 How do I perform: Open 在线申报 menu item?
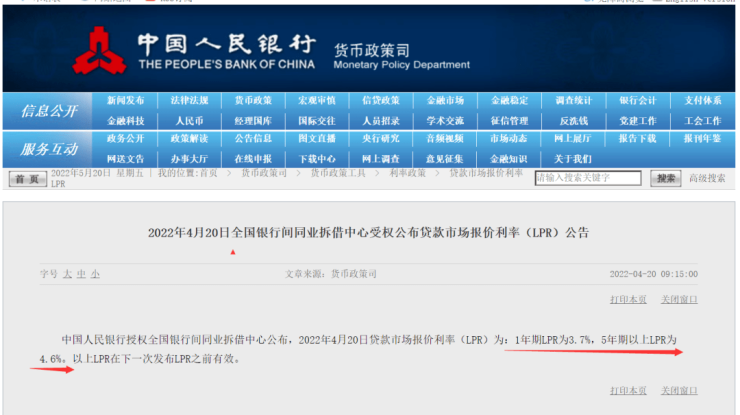tap(253, 159)
